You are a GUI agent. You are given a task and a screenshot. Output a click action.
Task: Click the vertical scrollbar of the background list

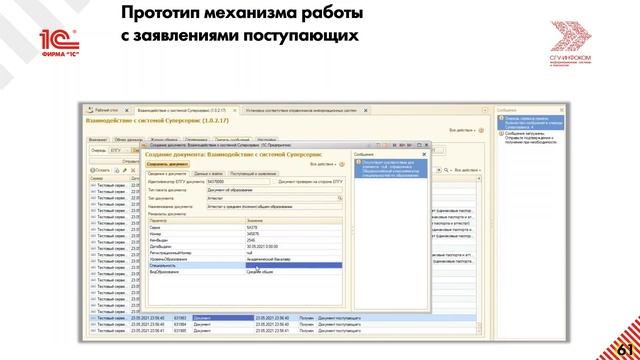click(x=479, y=256)
